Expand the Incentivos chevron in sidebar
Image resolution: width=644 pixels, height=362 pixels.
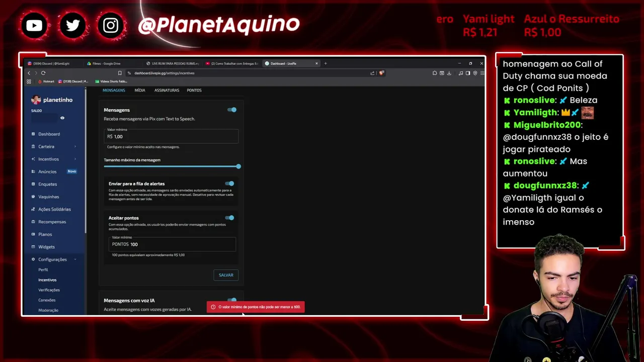(x=75, y=159)
